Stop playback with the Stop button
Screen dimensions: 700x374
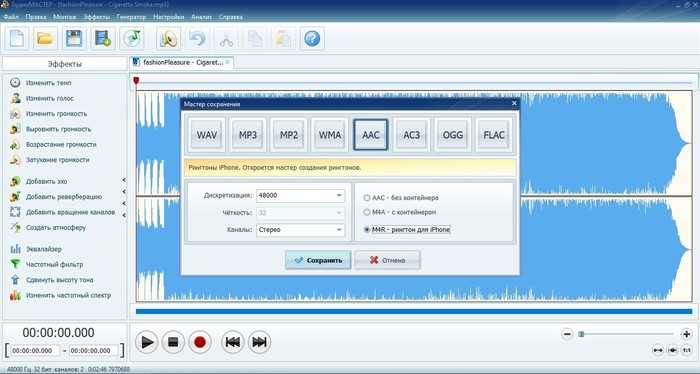point(173,342)
